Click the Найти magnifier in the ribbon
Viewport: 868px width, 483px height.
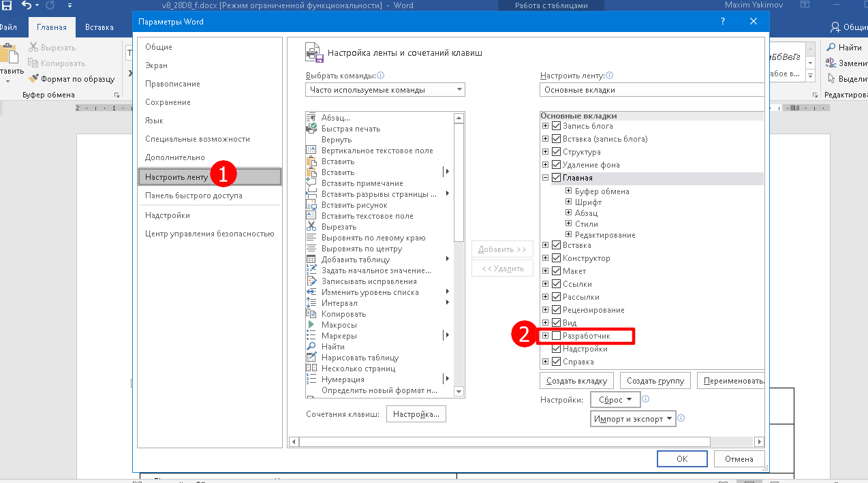pos(831,48)
